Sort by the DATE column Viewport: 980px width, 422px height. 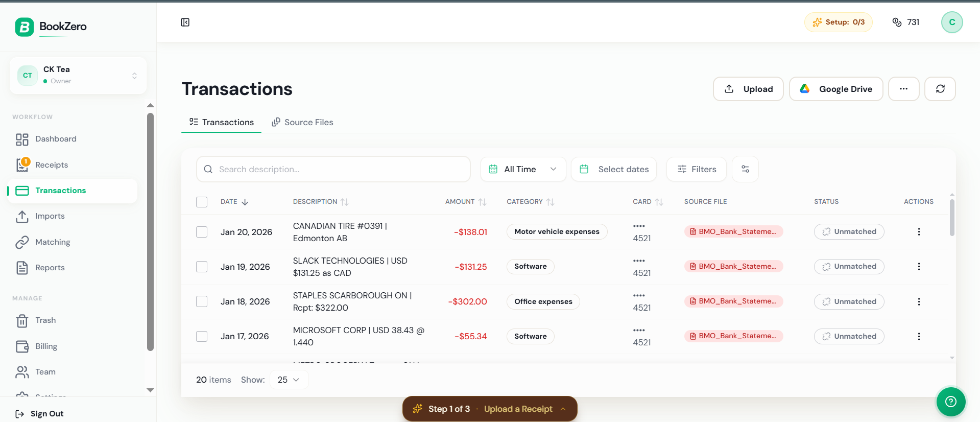(234, 202)
